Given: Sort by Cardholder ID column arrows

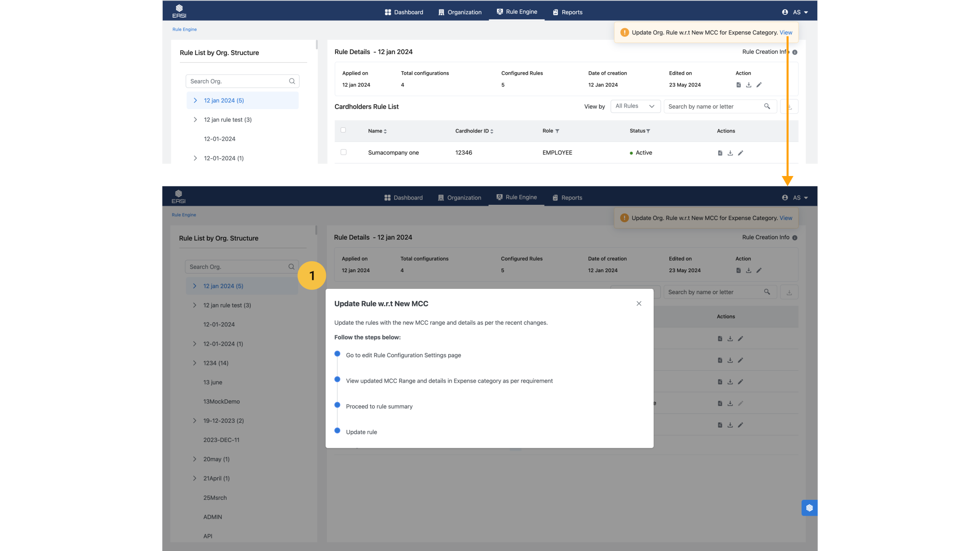Looking at the screenshot, I should (492, 131).
